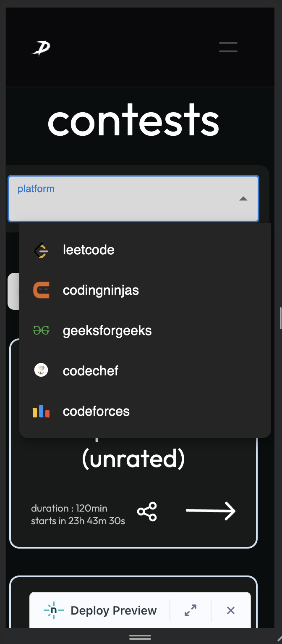The image size is (282, 644).
Task: Click the Netlify icon in Deploy Preview bar
Action: (x=52, y=610)
